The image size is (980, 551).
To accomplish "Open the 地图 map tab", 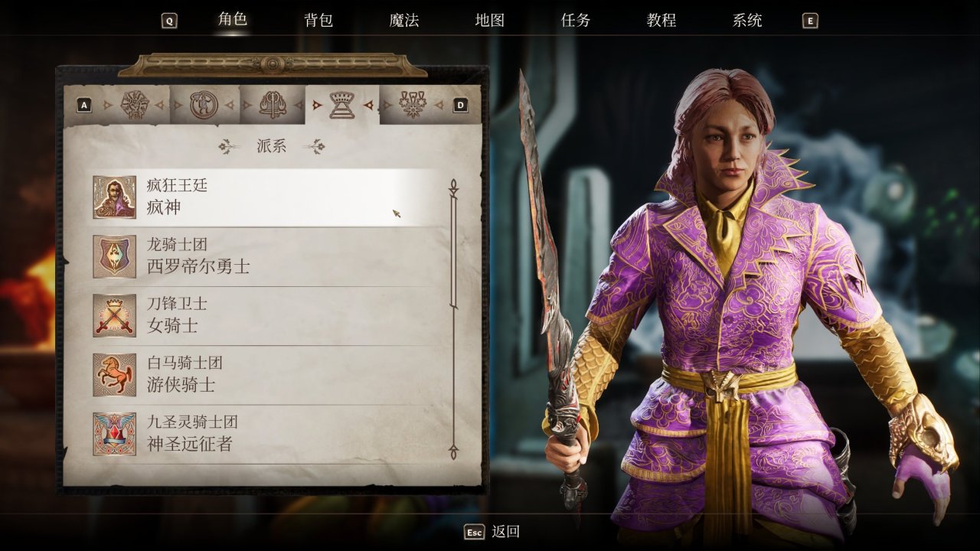I will [x=490, y=21].
